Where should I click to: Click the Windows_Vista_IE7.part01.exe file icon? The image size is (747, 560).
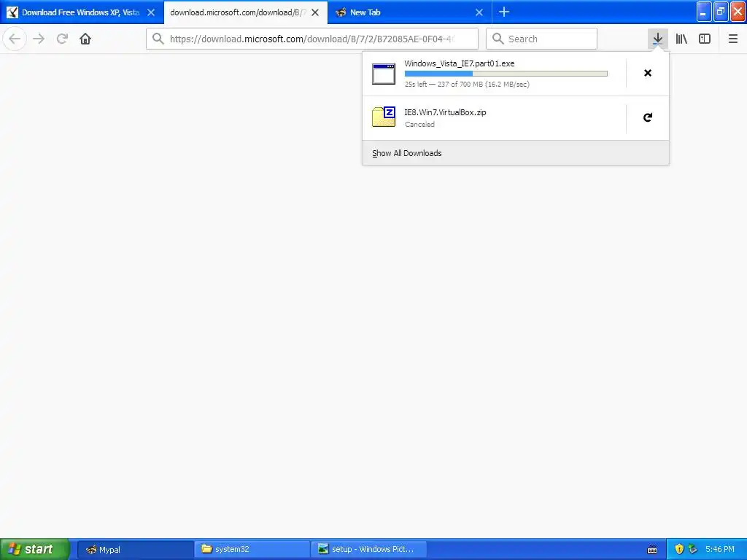[384, 74]
